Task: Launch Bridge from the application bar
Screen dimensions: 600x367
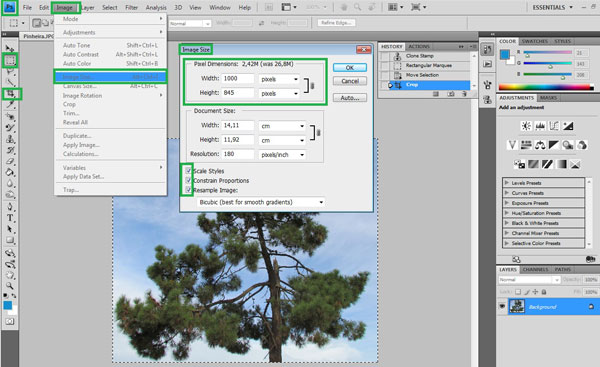Action: [269, 7]
